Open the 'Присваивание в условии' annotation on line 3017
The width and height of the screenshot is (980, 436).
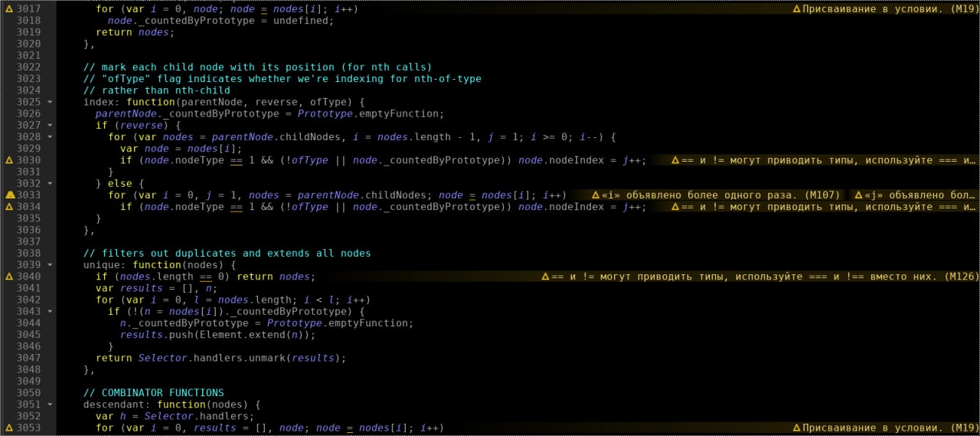(x=885, y=8)
